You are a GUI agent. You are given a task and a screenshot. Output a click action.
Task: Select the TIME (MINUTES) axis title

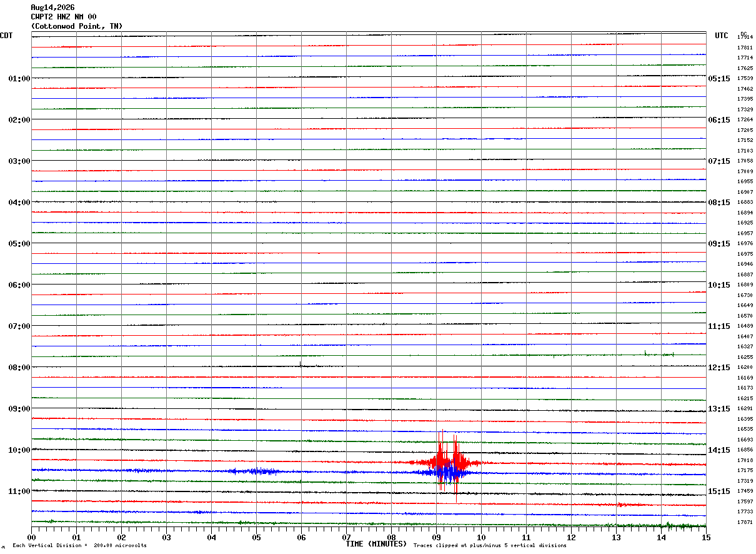click(376, 544)
